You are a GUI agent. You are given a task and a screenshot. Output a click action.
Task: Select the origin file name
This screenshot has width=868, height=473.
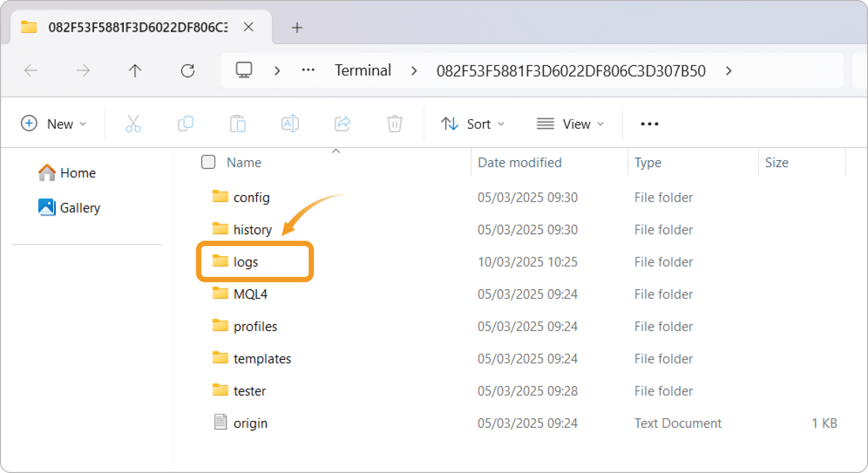point(251,424)
